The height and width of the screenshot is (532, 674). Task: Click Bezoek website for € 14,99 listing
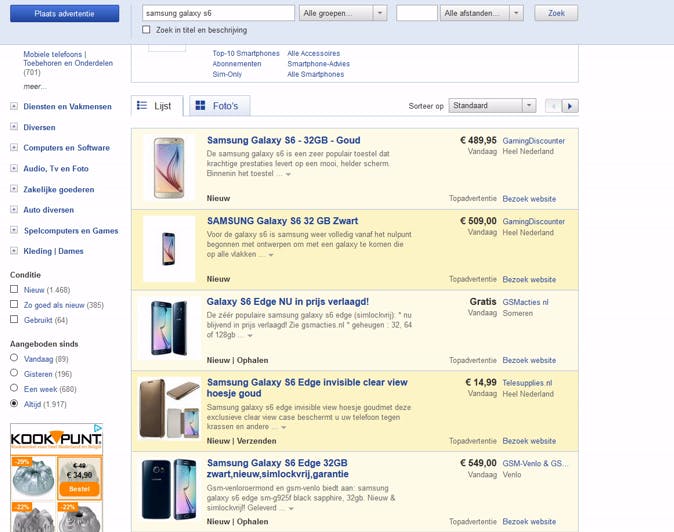pyautogui.click(x=529, y=441)
